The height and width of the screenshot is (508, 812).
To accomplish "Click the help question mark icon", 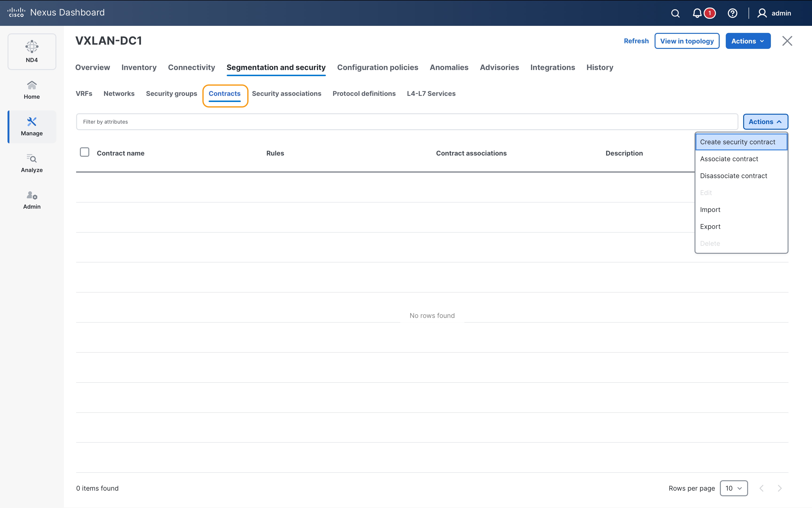I will click(732, 13).
